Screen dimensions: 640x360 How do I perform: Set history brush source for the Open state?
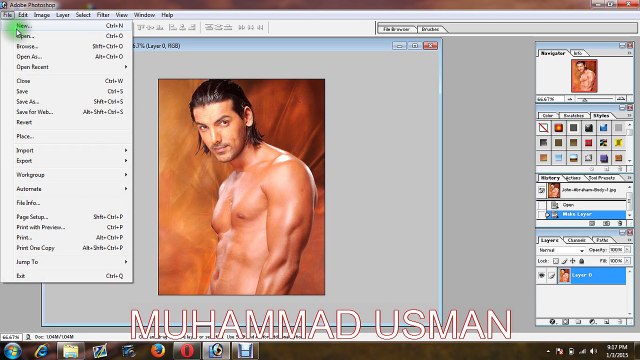coord(541,205)
